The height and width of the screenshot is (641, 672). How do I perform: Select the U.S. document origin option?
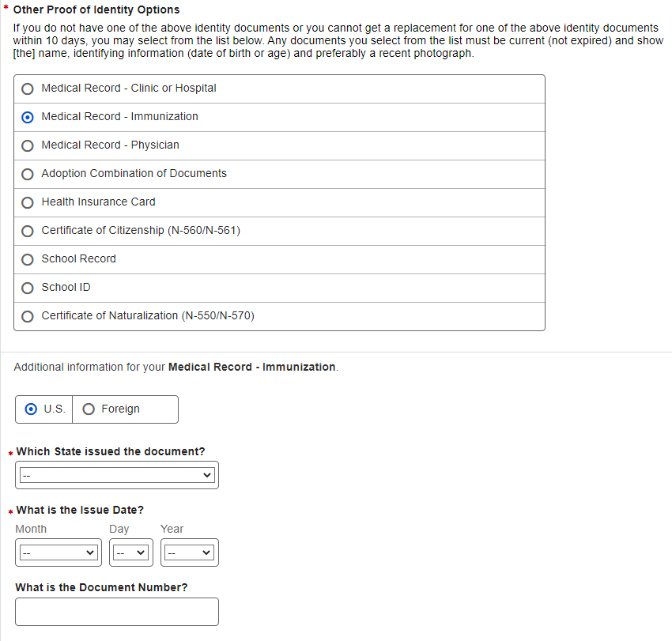click(x=32, y=409)
